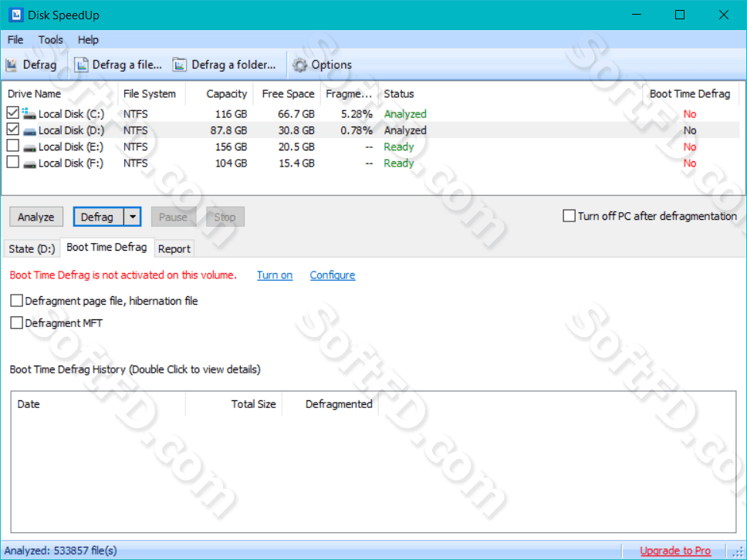Click the Disk SpeedUp app icon in title bar

tap(15, 15)
